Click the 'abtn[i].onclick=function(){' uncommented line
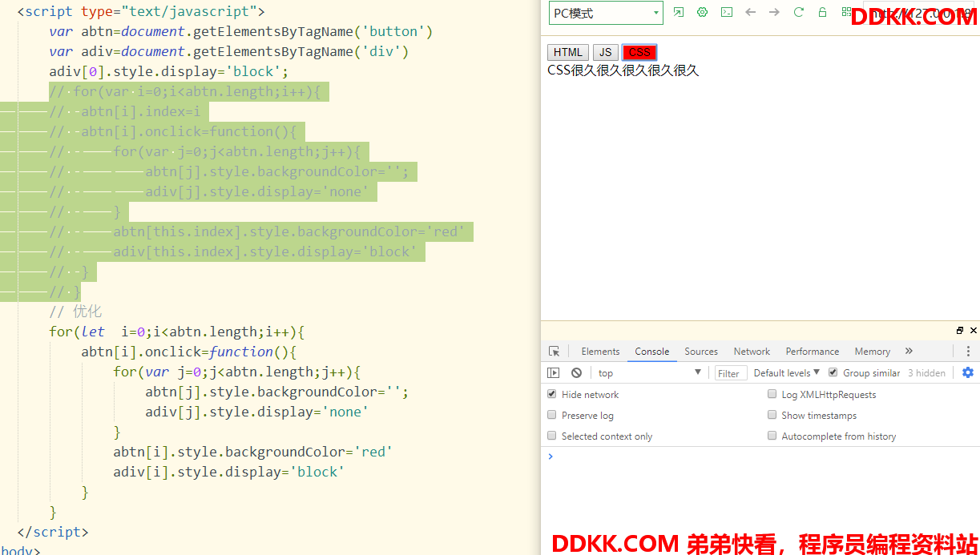The width and height of the screenshot is (980, 555). tap(189, 352)
